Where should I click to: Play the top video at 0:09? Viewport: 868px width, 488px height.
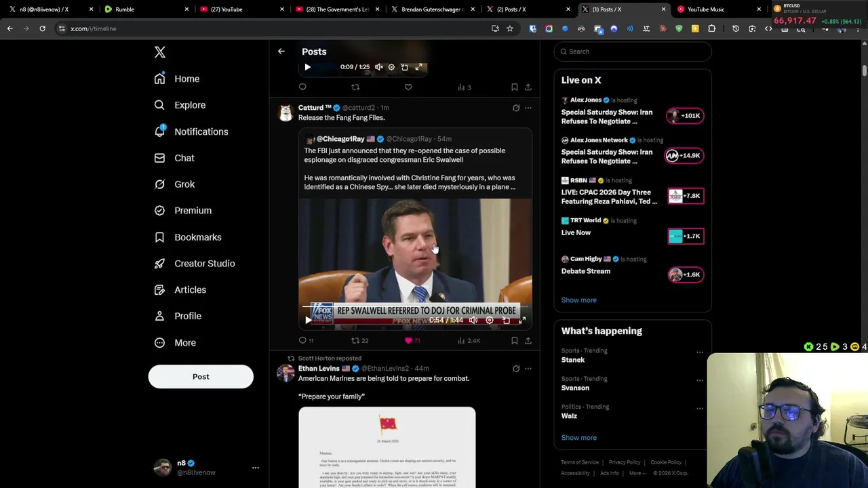[x=308, y=67]
